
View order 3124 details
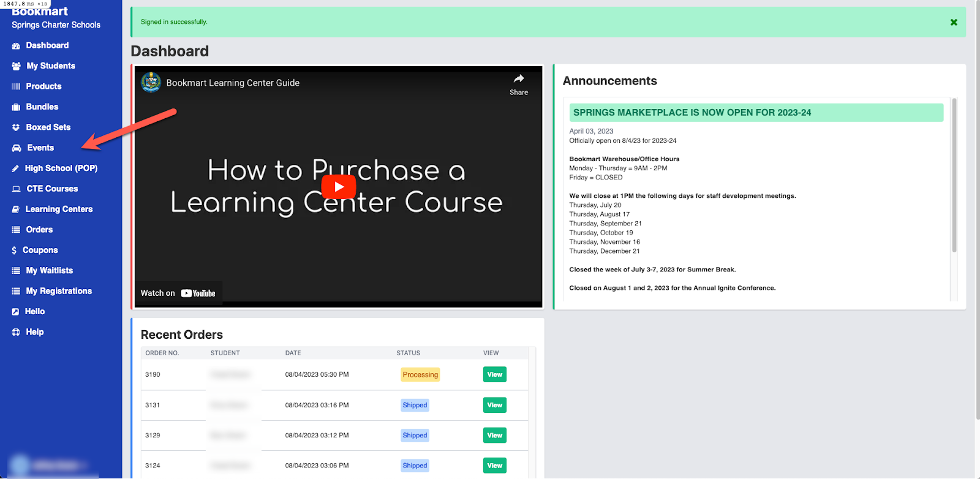[x=495, y=466]
